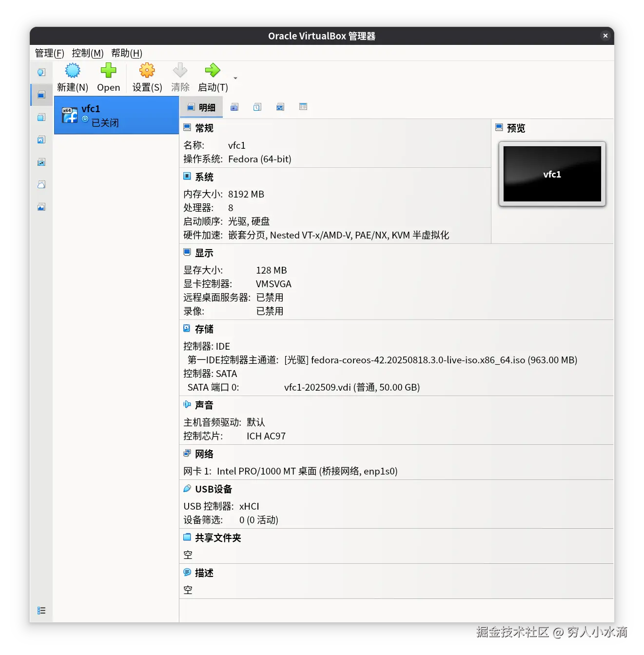
Task: Click the 网络 section header
Action: pos(204,454)
